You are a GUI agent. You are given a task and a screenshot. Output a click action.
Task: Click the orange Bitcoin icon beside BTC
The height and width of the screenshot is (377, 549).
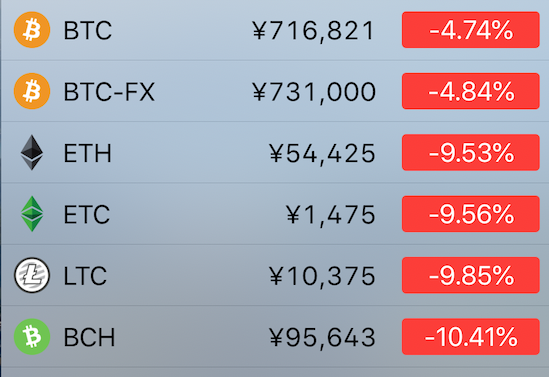[32, 30]
